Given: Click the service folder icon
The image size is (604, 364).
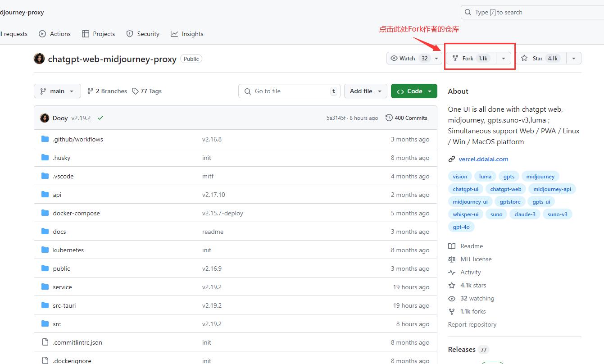Looking at the screenshot, I should (x=45, y=287).
